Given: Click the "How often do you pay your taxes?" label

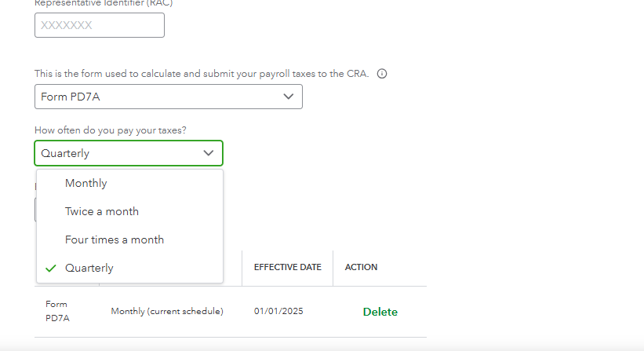Looking at the screenshot, I should (111, 130).
